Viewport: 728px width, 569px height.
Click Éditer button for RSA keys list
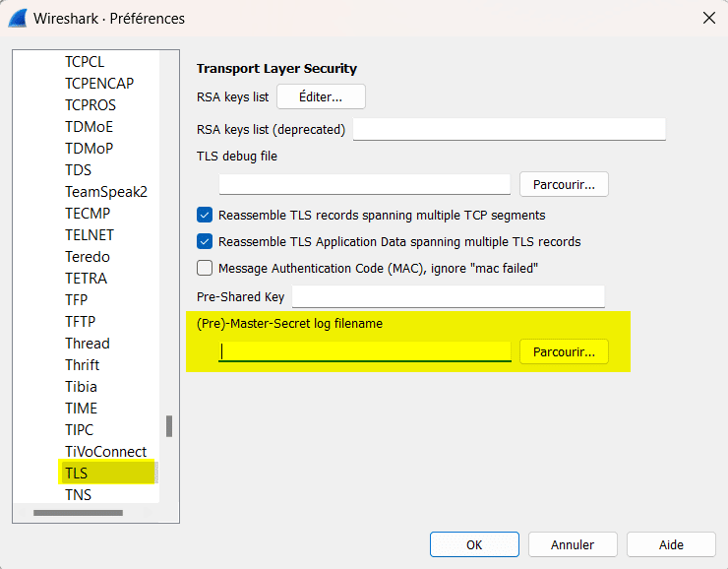pyautogui.click(x=321, y=96)
